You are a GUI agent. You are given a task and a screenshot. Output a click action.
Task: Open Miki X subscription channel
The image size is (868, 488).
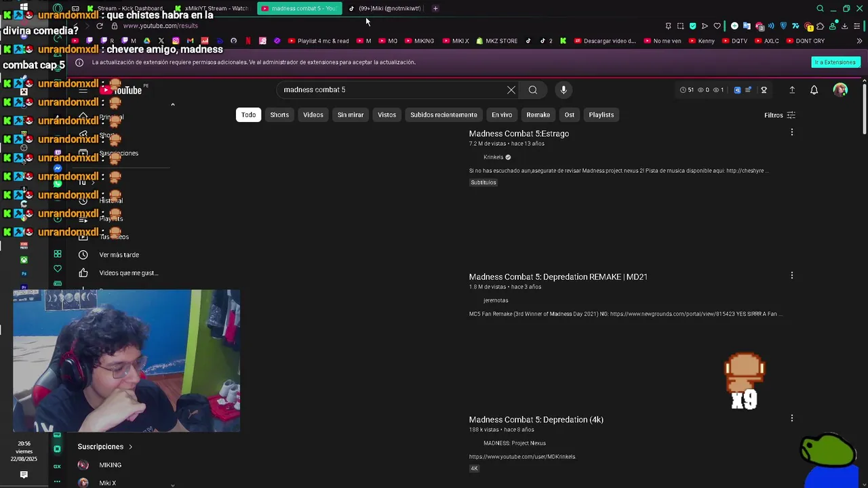107,483
